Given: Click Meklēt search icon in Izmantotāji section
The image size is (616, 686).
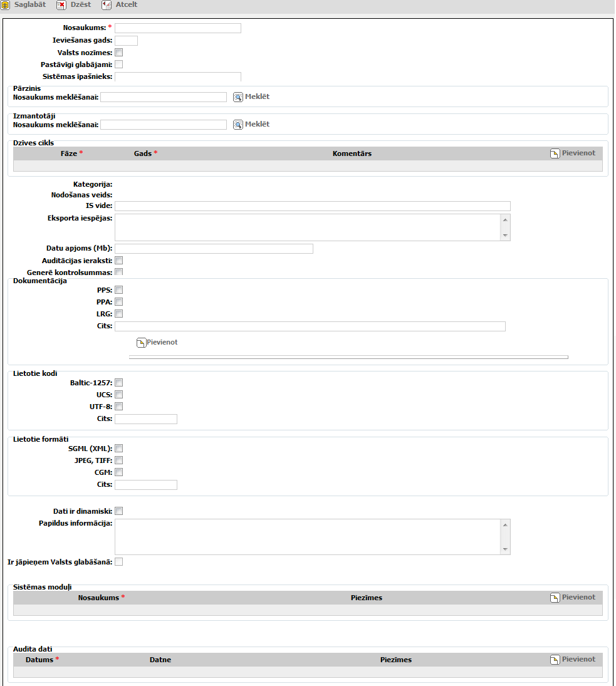Looking at the screenshot, I should coord(238,124).
